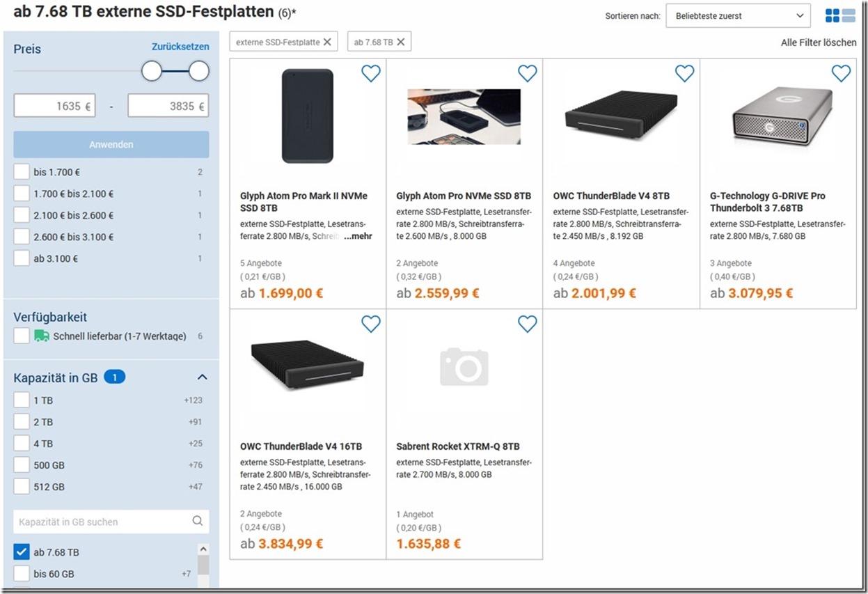
Task: Click heart icon on OWC ThunderBlade V4 8TB
Action: (685, 73)
